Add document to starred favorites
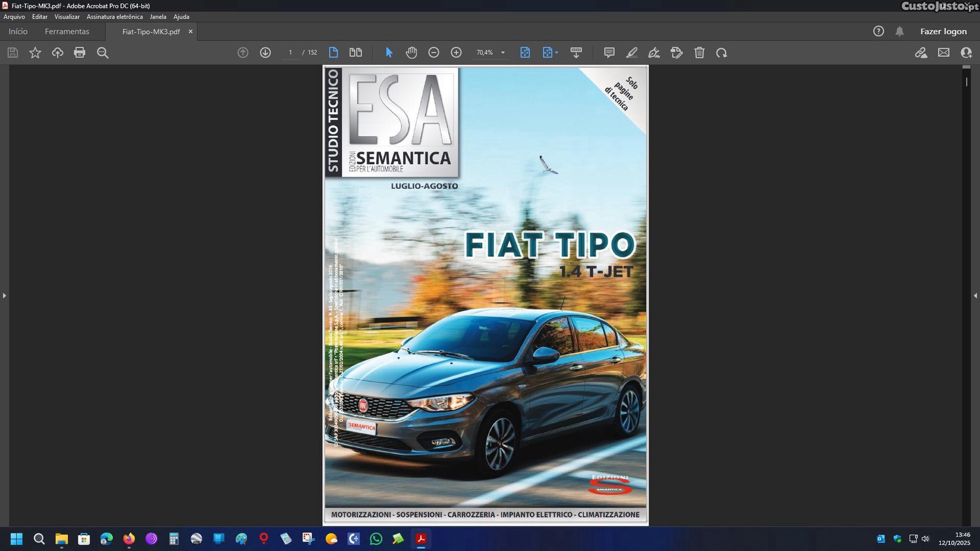Image resolution: width=980 pixels, height=551 pixels. [x=35, y=53]
